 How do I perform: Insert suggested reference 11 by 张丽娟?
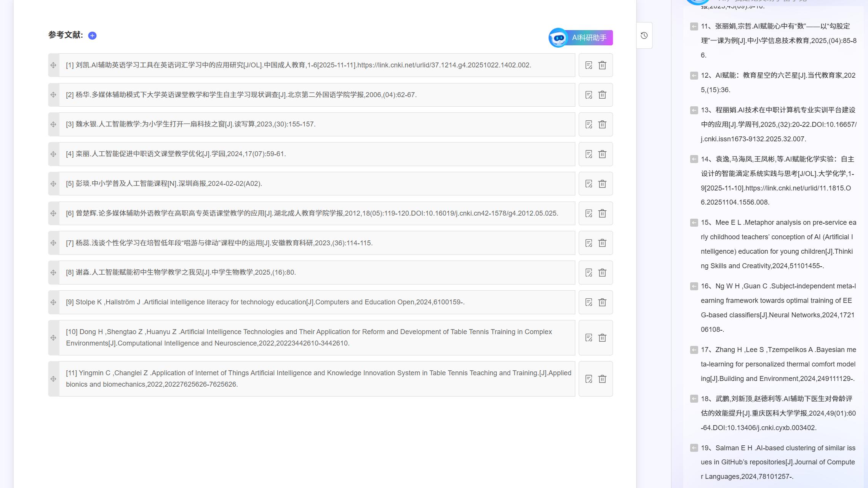(694, 26)
